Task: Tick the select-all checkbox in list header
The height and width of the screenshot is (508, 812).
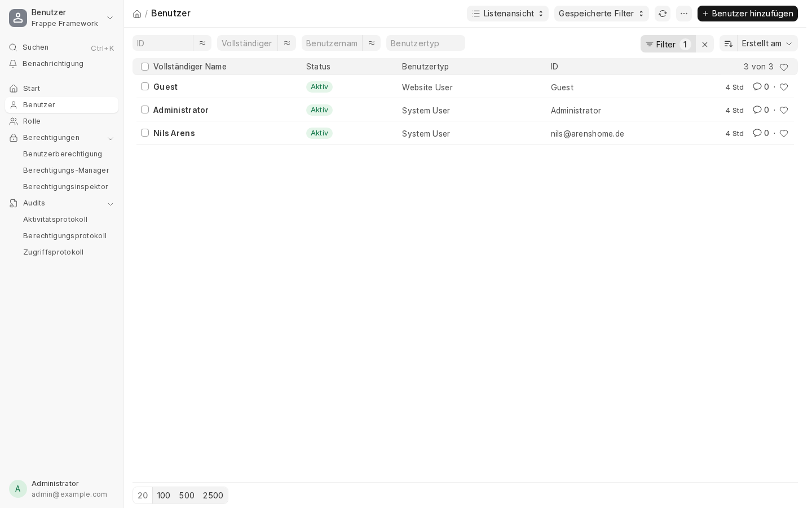Action: 145,67
